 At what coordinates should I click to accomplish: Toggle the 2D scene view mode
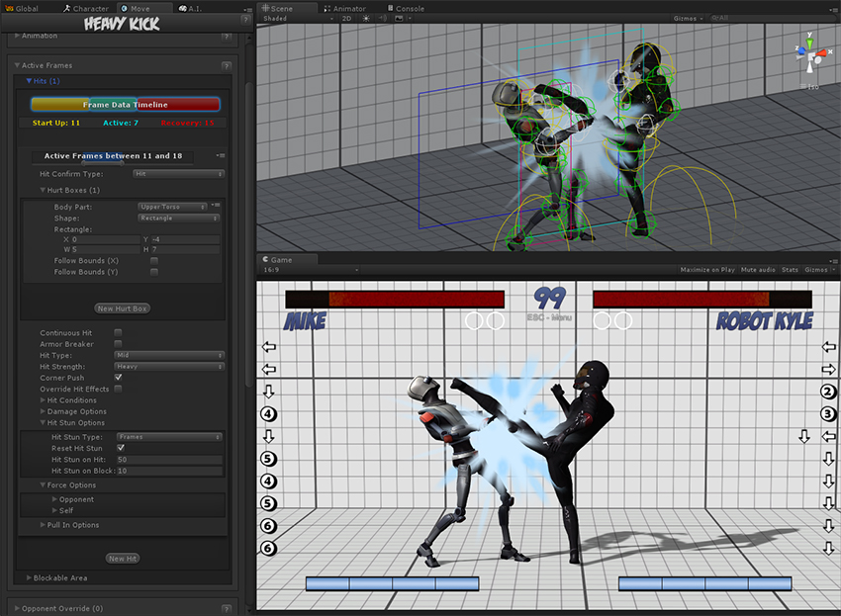pyautogui.click(x=346, y=18)
